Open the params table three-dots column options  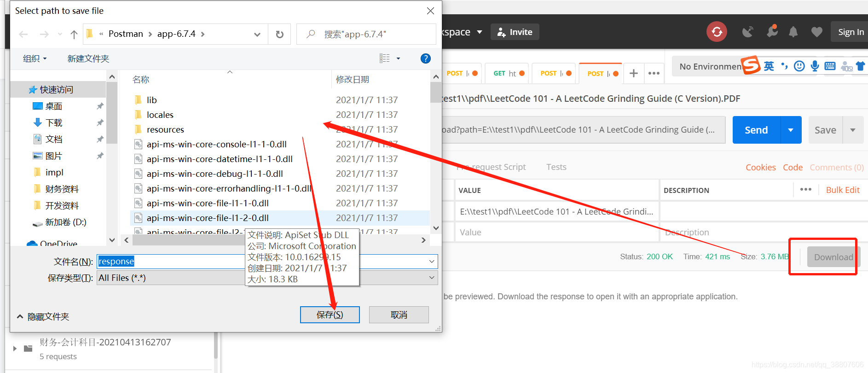tap(806, 189)
